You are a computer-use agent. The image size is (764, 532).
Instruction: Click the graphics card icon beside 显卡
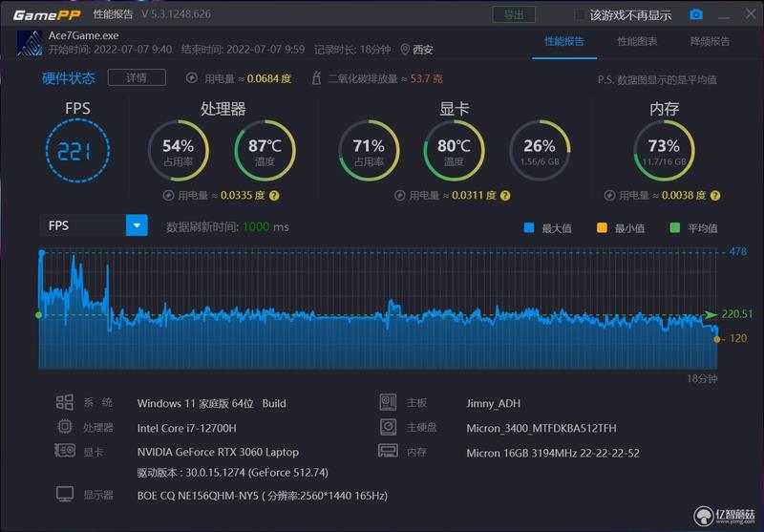pyautogui.click(x=65, y=451)
